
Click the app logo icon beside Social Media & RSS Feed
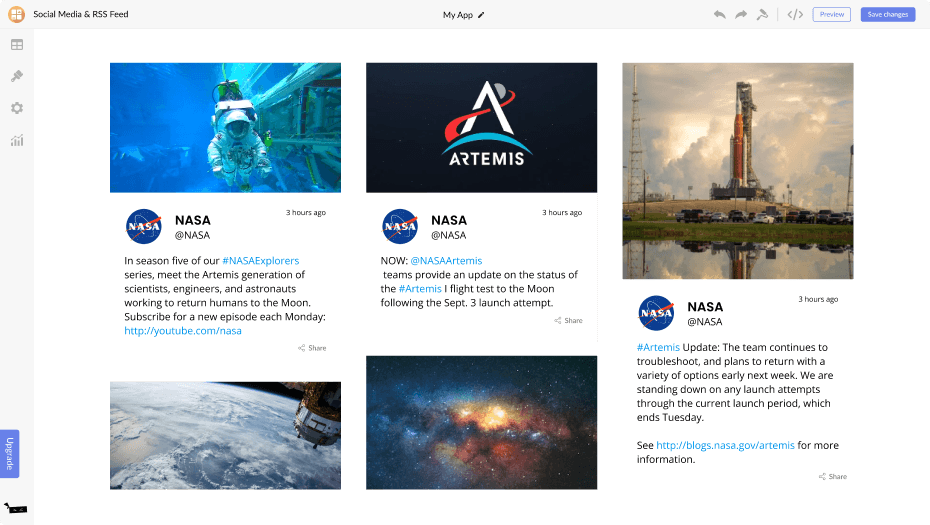17,14
